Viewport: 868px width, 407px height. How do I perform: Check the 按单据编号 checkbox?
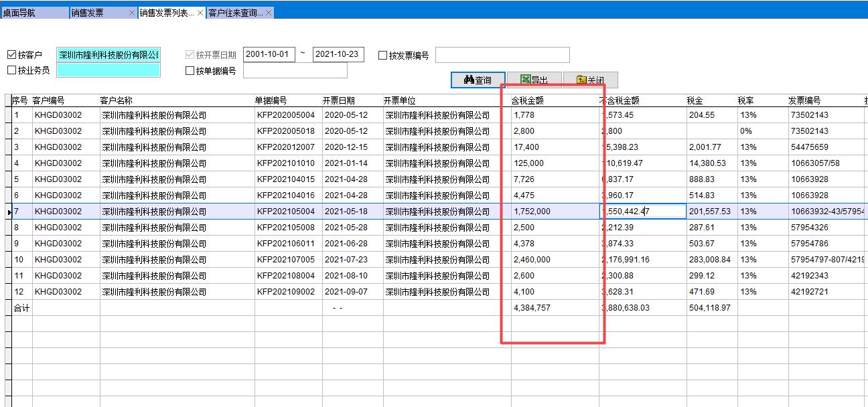pyautogui.click(x=190, y=70)
